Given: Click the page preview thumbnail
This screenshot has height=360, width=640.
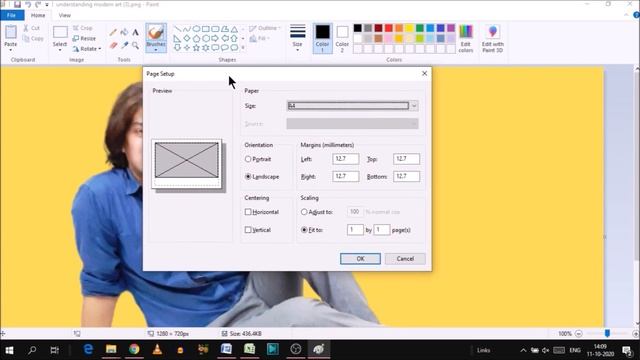Looking at the screenshot, I should click(x=187, y=164).
